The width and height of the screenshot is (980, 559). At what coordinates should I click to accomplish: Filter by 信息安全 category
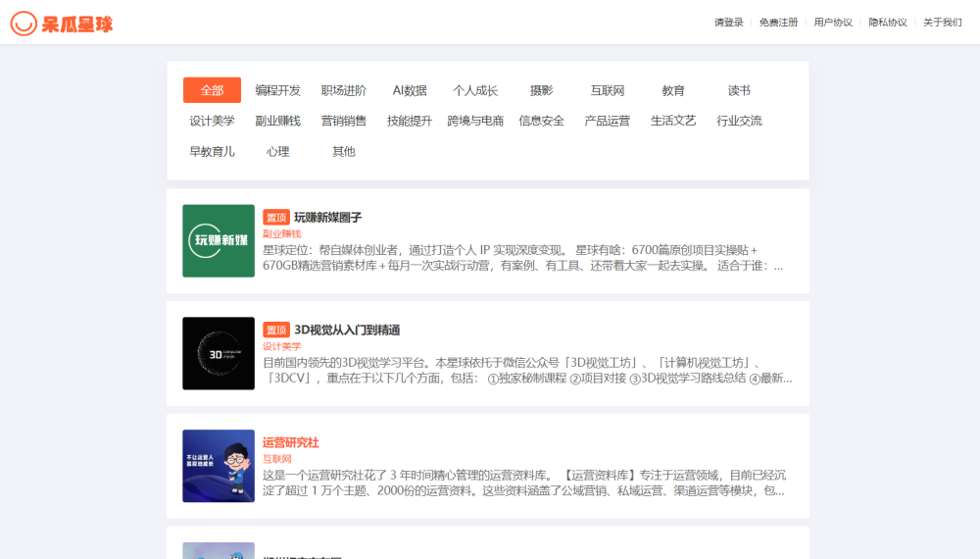(x=541, y=121)
